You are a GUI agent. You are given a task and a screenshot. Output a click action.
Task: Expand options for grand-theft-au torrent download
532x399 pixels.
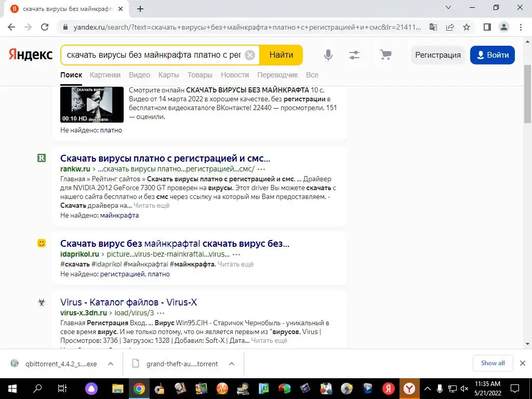pyautogui.click(x=232, y=364)
